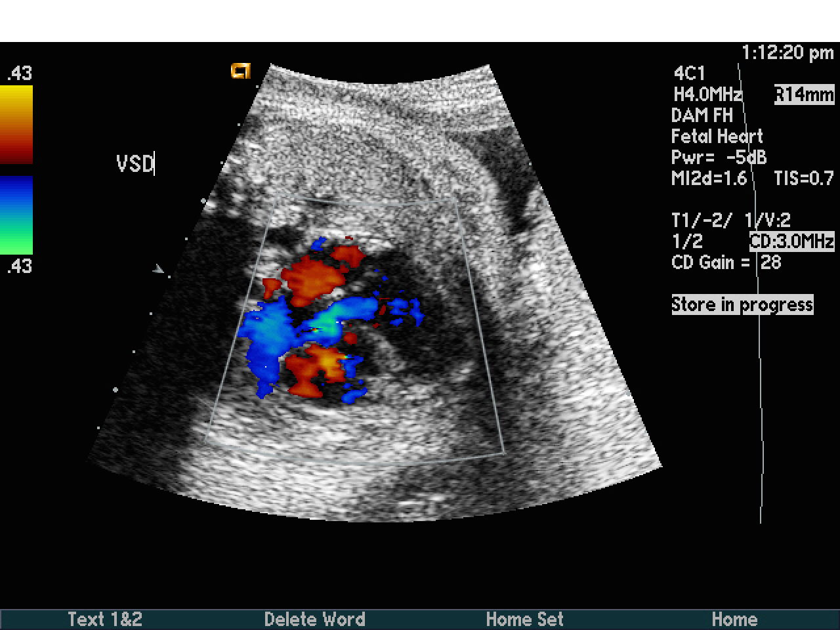840x630 pixels.
Task: Select the R14mm resolution indicator
Action: coord(803,94)
